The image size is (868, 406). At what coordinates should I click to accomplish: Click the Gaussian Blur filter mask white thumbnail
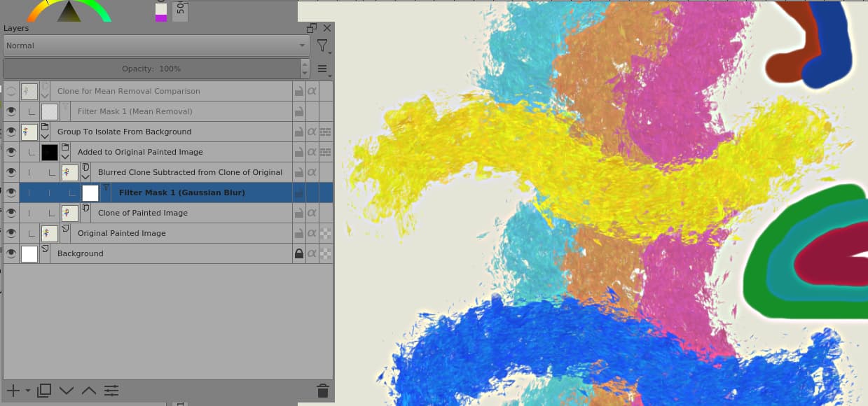click(90, 192)
